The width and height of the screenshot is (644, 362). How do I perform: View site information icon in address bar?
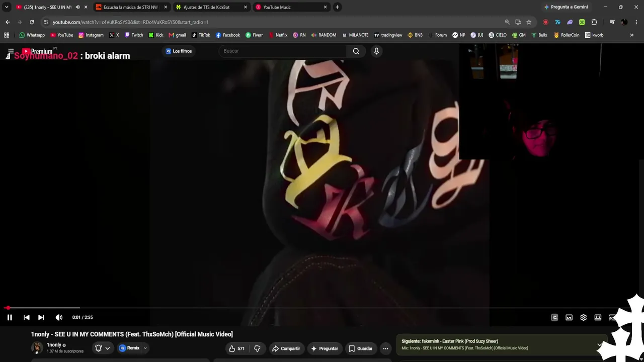46,22
